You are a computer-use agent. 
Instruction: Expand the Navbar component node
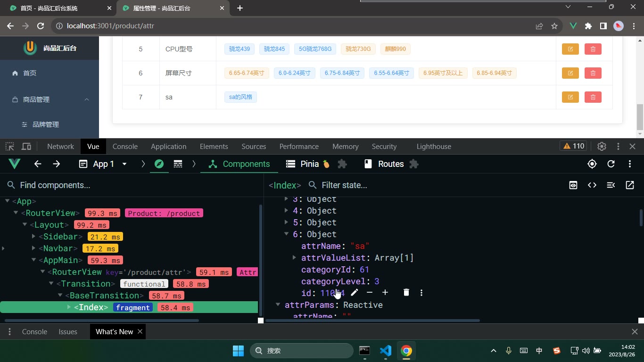click(x=33, y=248)
